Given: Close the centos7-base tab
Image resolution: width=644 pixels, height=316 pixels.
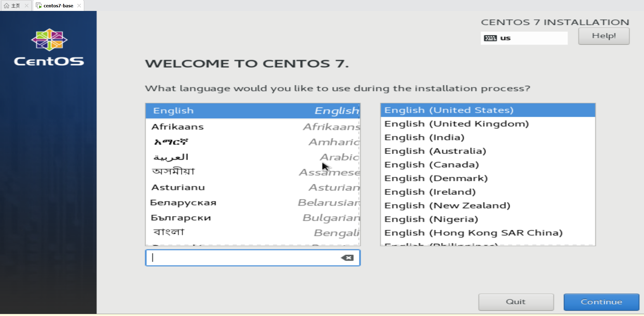Looking at the screenshot, I should (79, 5).
